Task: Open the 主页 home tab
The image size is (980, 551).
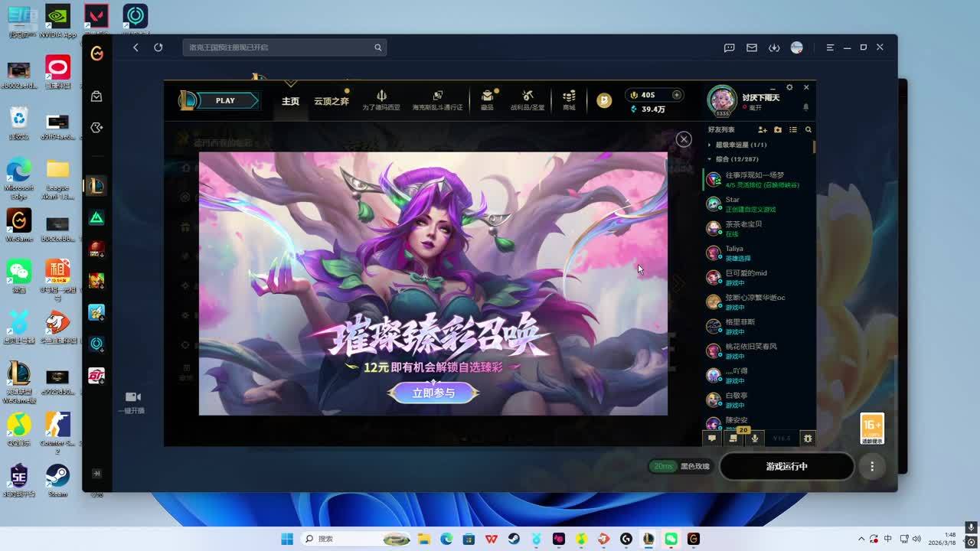Action: [290, 101]
